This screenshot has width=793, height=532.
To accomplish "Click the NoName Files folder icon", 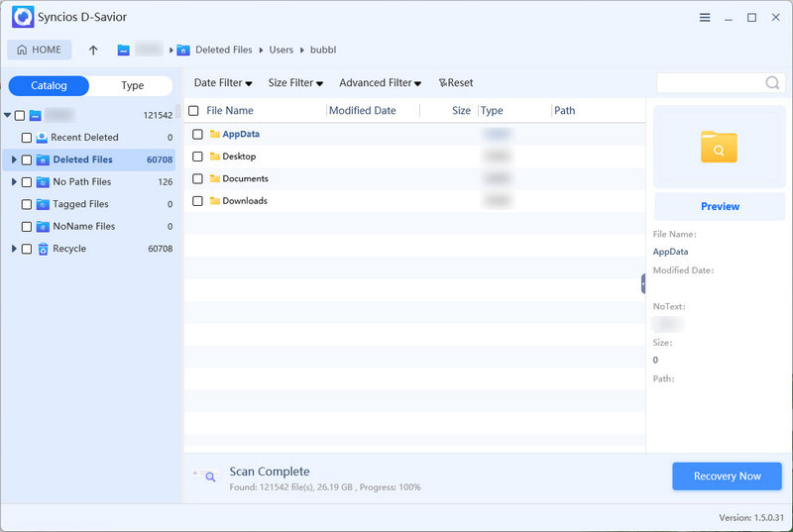I will pos(43,226).
